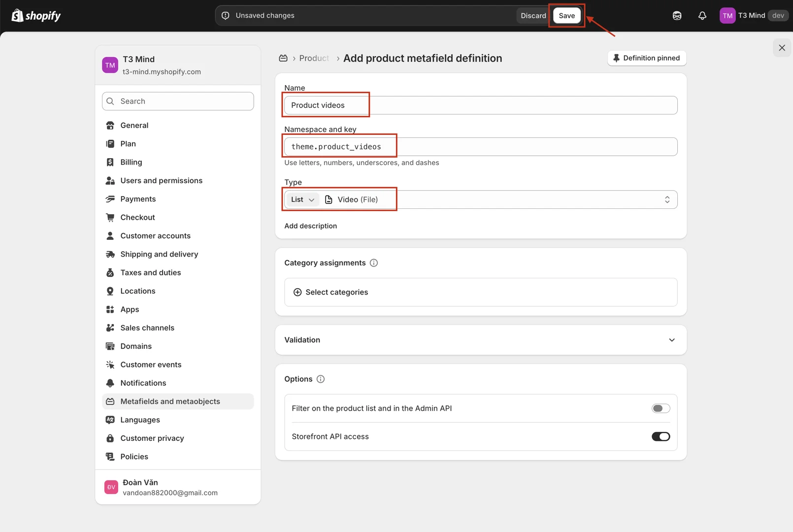The width and height of the screenshot is (793, 532).
Task: Open the Video (File) type selector
Action: tap(498, 199)
